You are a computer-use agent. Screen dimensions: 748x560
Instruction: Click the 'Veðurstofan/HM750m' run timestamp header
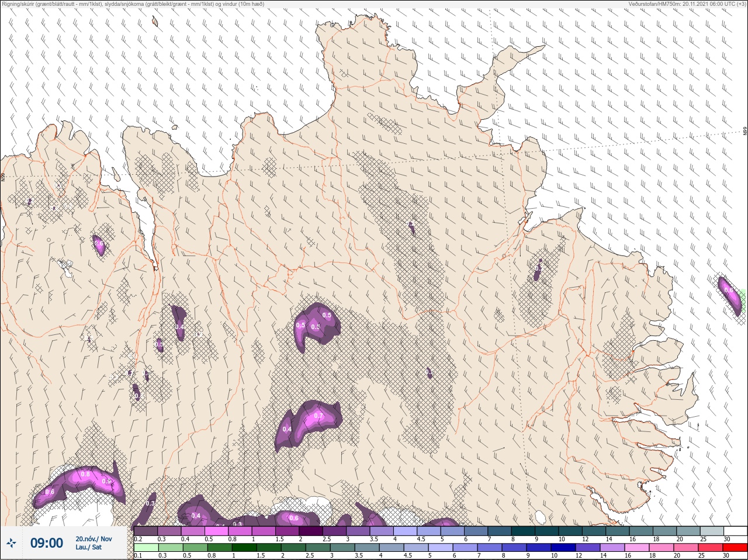click(687, 4)
